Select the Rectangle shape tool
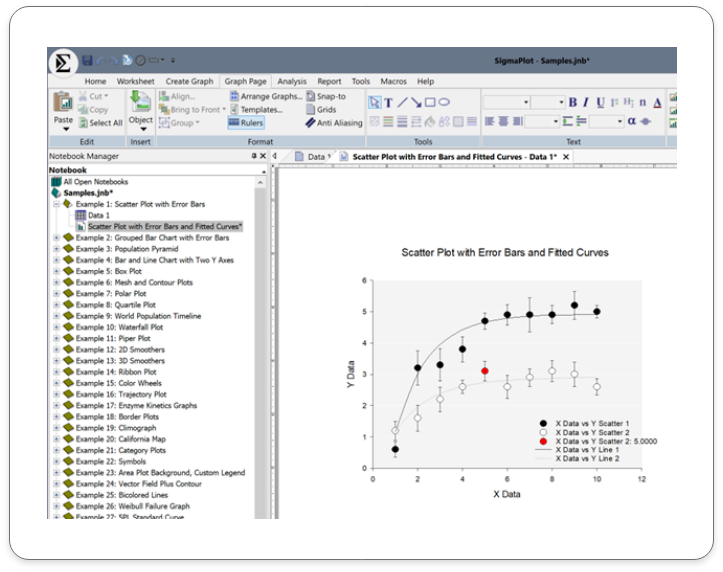The image size is (723, 572). tap(429, 102)
